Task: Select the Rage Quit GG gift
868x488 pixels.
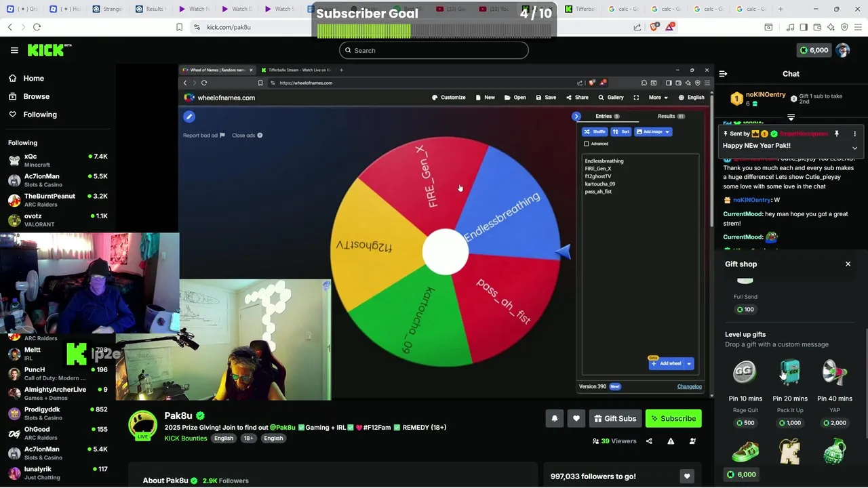Action: 745,372
